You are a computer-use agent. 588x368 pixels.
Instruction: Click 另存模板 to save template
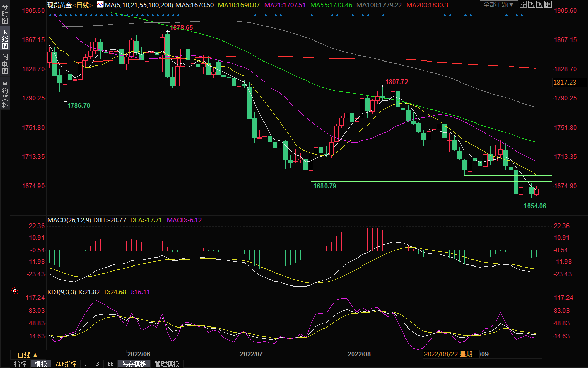coord(134,364)
